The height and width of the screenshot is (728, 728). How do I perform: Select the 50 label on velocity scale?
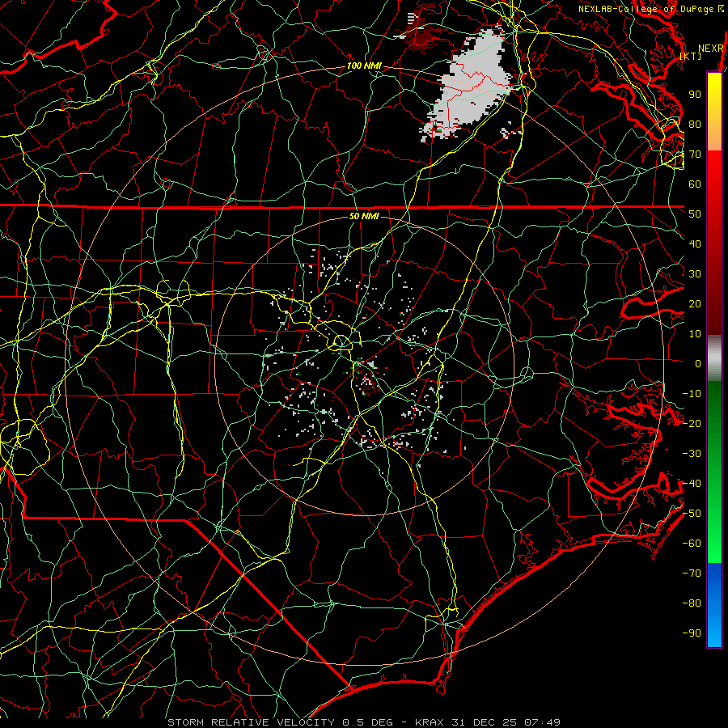point(695,214)
